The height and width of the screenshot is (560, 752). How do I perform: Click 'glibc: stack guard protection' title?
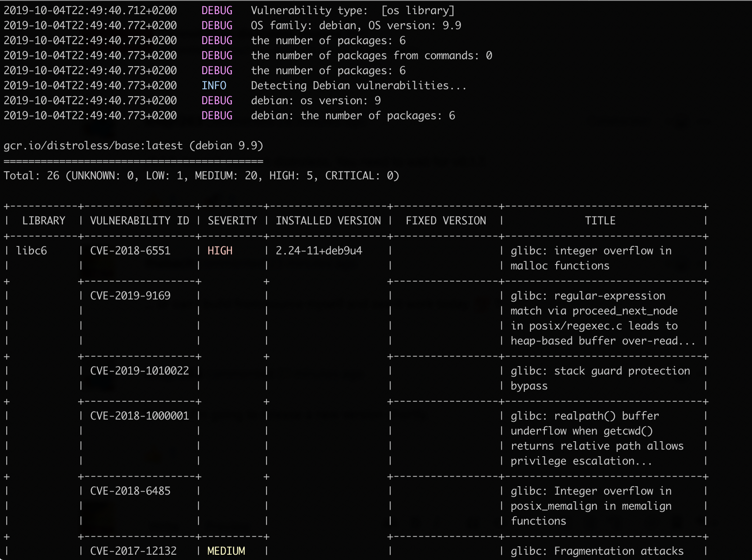600,371
